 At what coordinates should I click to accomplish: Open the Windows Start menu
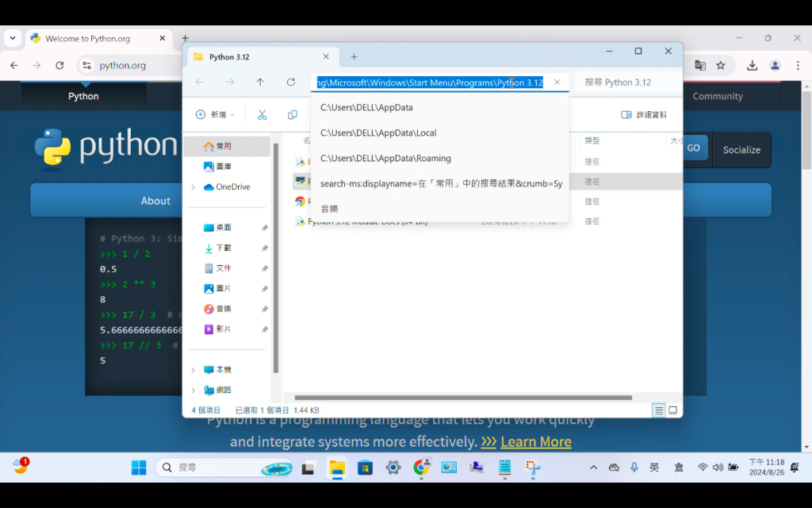click(x=139, y=468)
